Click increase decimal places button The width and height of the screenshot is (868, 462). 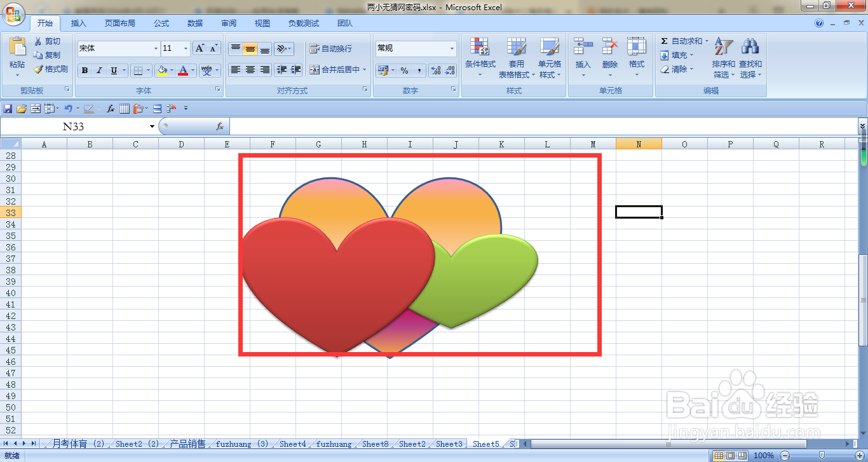pos(436,71)
